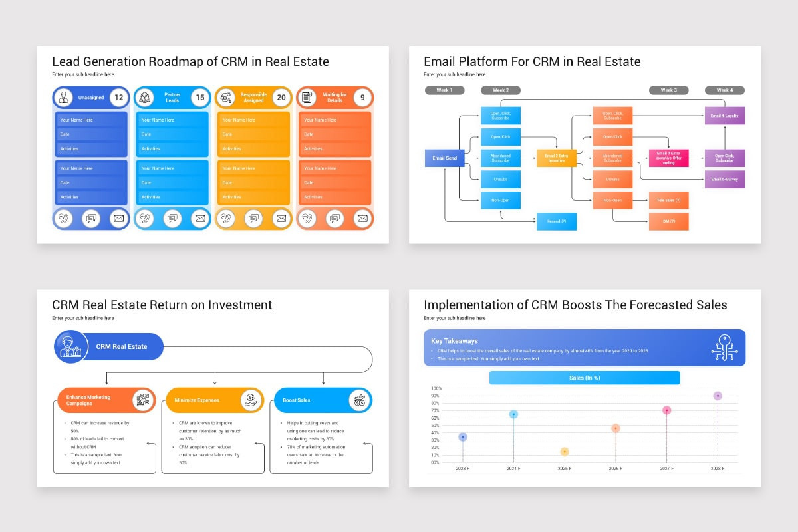Click the Email 3 Extra Incentive Offer box
The width and height of the screenshot is (798, 532).
tap(669, 158)
